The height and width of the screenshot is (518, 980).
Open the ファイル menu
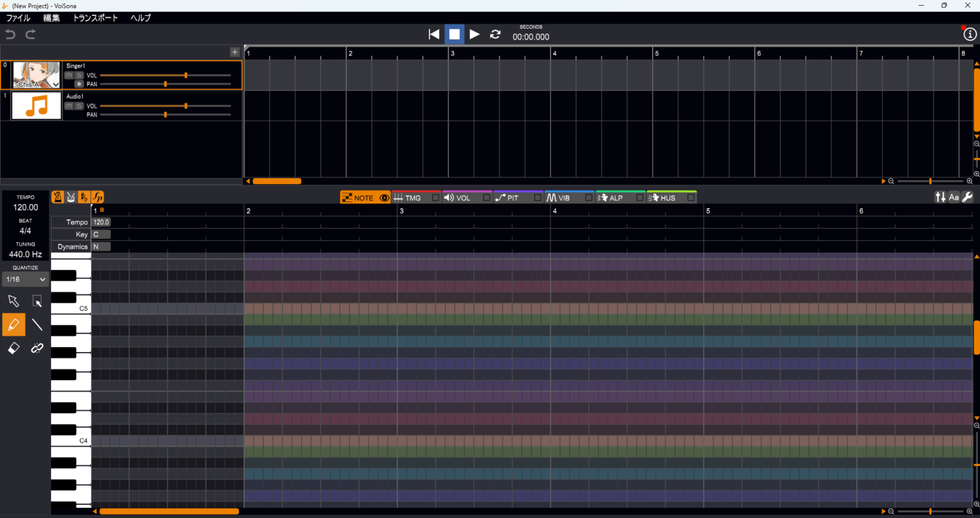point(18,18)
